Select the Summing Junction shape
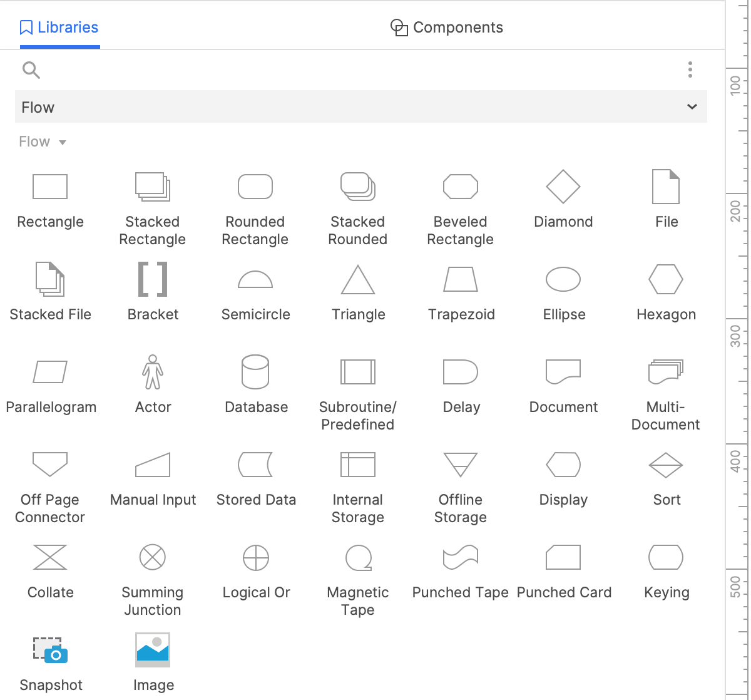 click(x=153, y=557)
